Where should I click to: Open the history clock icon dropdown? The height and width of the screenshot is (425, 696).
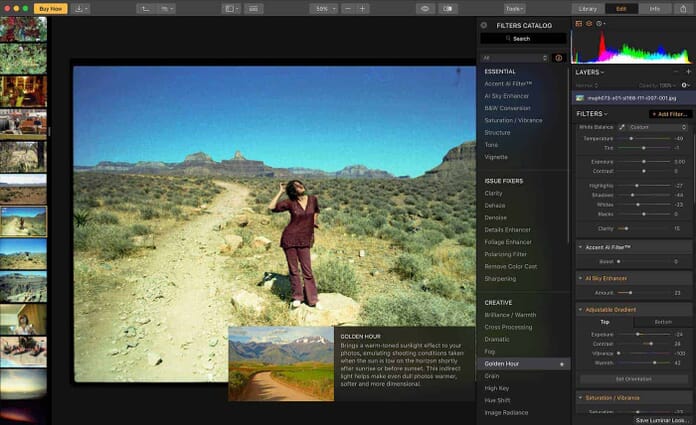point(600,24)
